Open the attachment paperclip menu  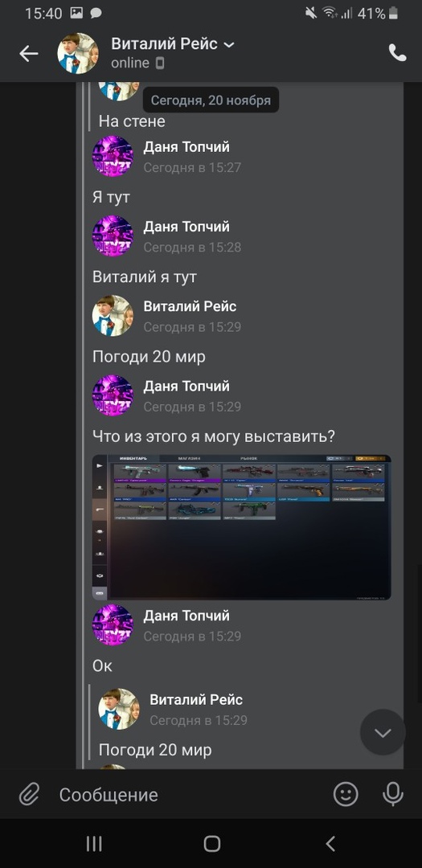(x=29, y=795)
